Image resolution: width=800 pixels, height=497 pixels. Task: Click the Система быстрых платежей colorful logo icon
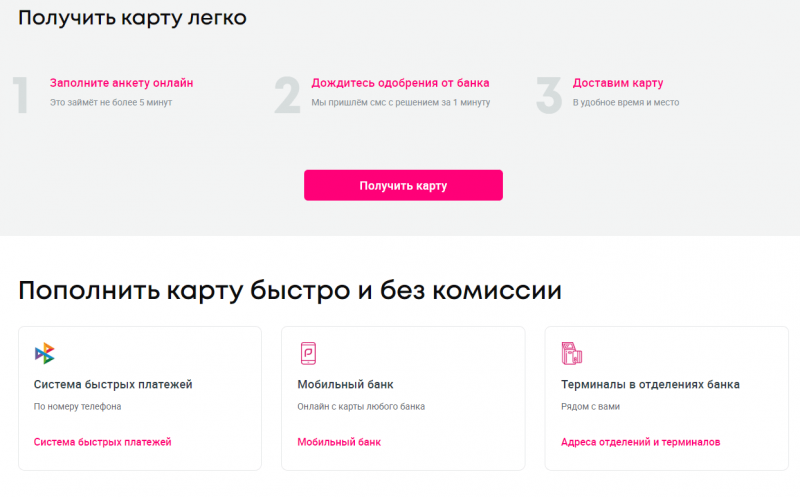(44, 353)
